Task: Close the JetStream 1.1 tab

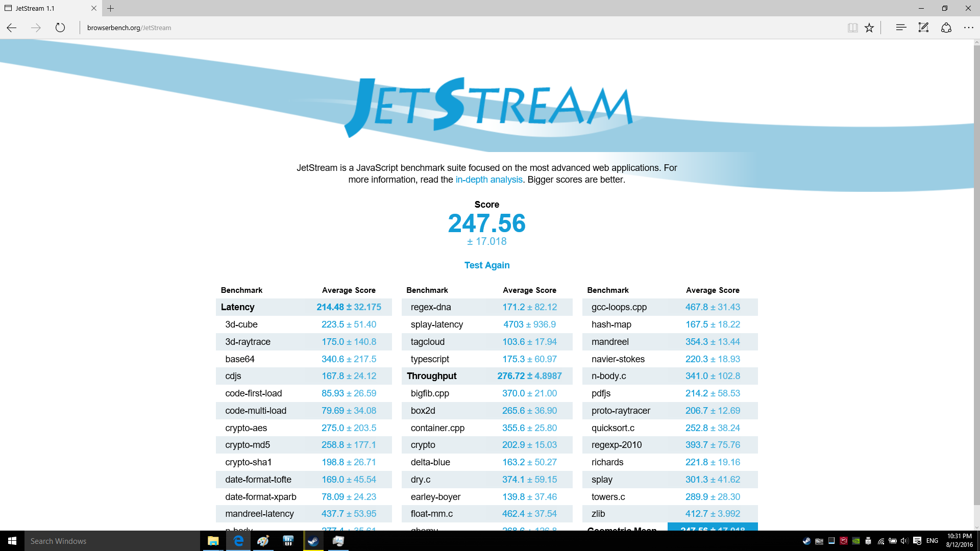Action: tap(93, 8)
